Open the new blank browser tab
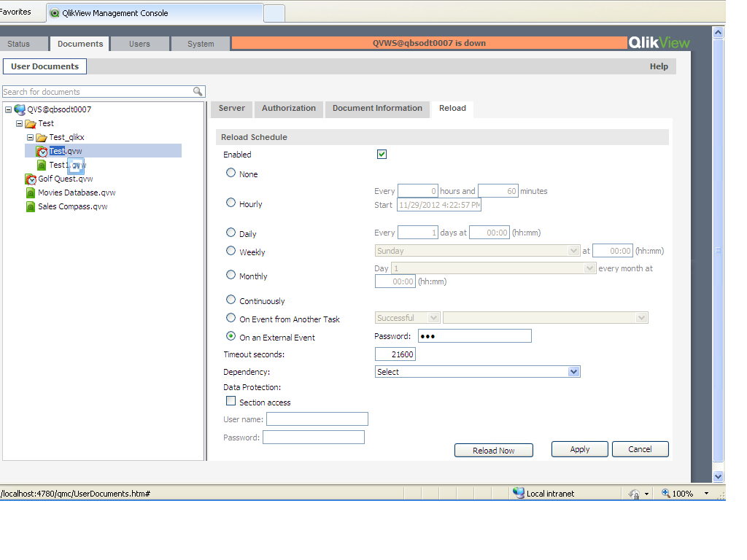This screenshot has height=560, width=747. (x=274, y=13)
